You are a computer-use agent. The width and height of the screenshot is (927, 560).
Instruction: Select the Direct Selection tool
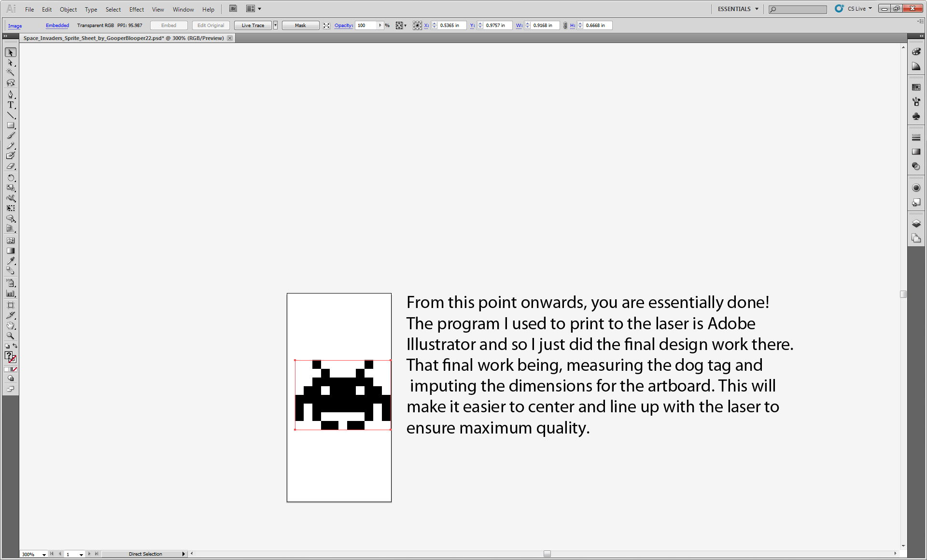[x=11, y=63]
